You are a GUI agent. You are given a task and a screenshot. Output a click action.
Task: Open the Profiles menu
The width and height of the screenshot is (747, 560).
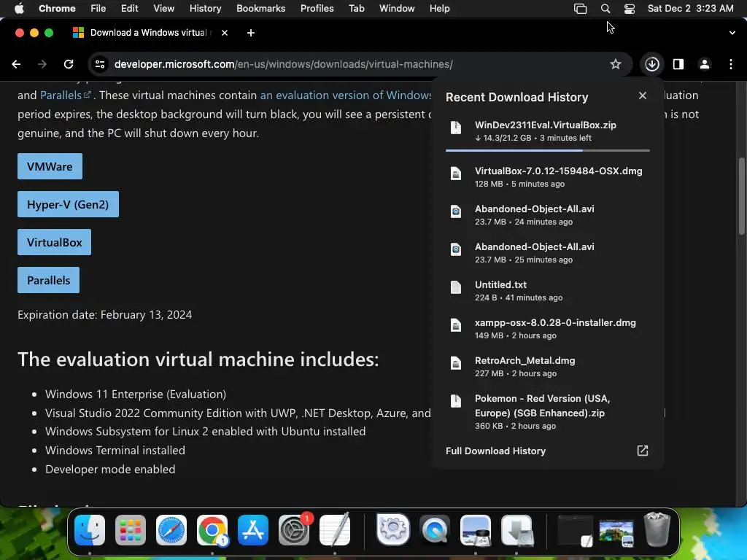[317, 9]
